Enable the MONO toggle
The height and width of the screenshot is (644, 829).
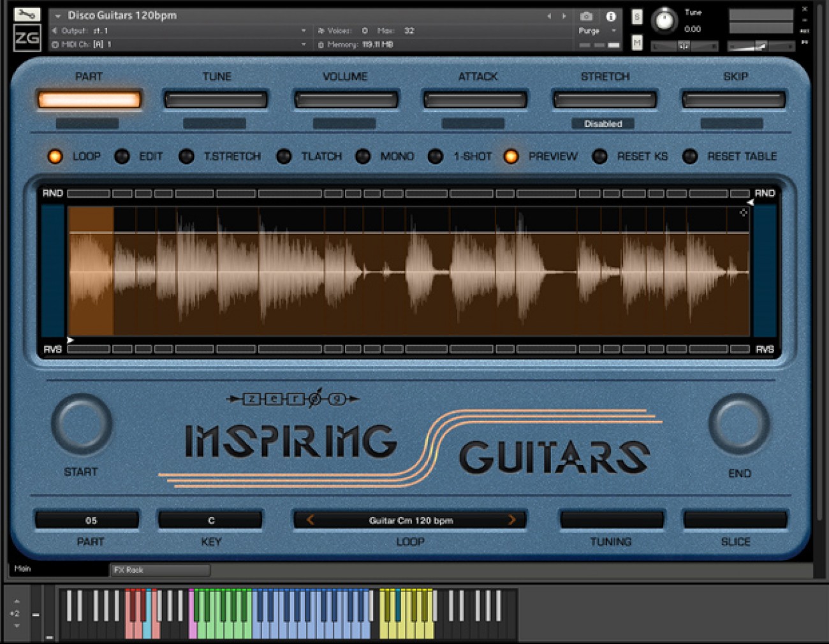click(363, 156)
